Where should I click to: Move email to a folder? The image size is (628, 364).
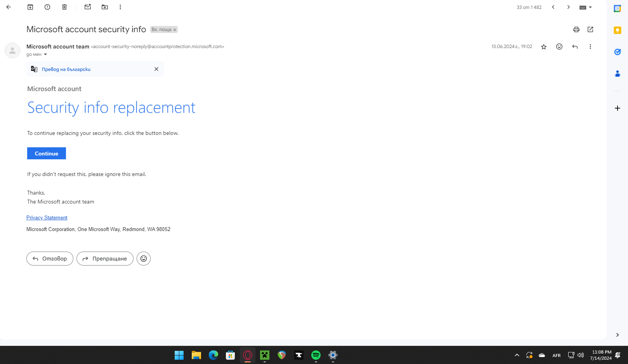(105, 7)
